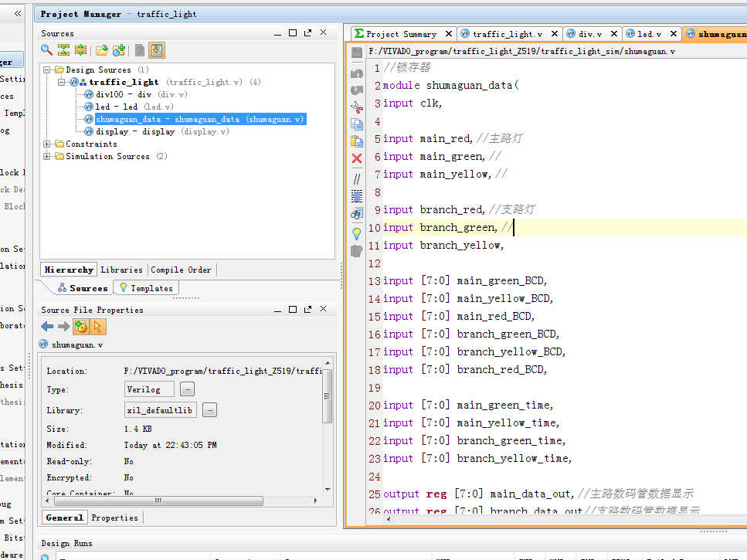The width and height of the screenshot is (747, 560).
Task: Open the Templates tab
Action: (146, 288)
